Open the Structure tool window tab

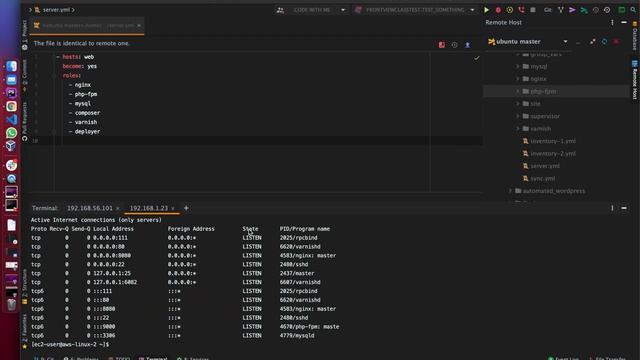pos(24,286)
